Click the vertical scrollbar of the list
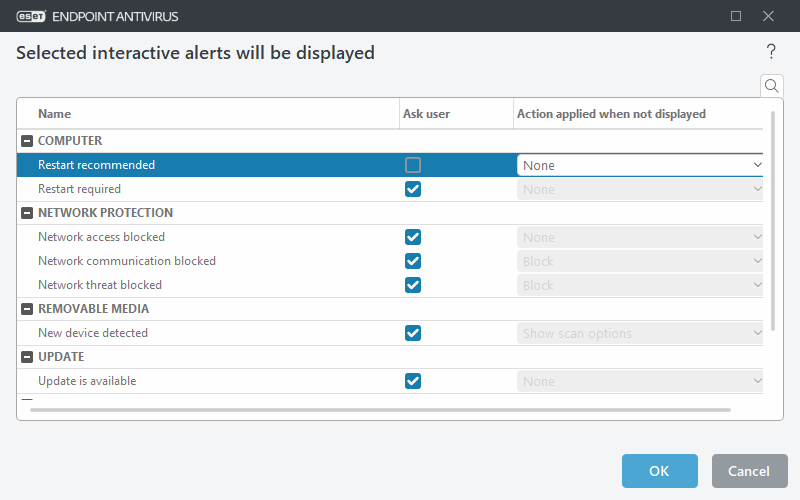The width and height of the screenshot is (800, 500). [772, 220]
